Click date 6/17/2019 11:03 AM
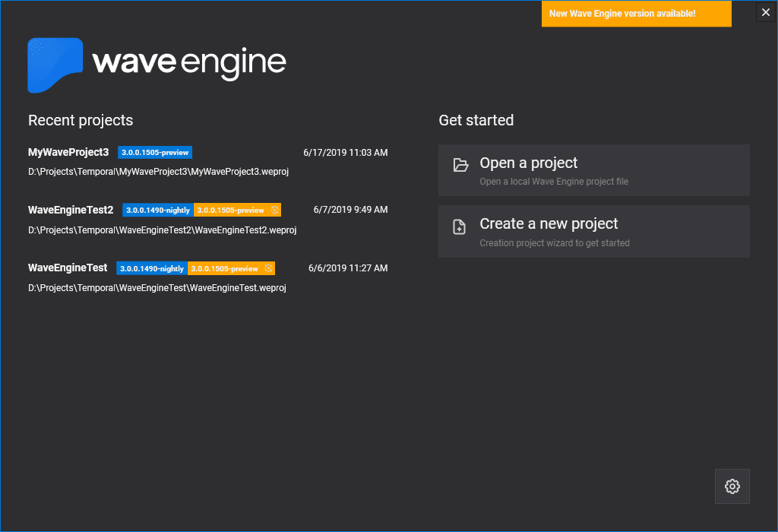 346,153
